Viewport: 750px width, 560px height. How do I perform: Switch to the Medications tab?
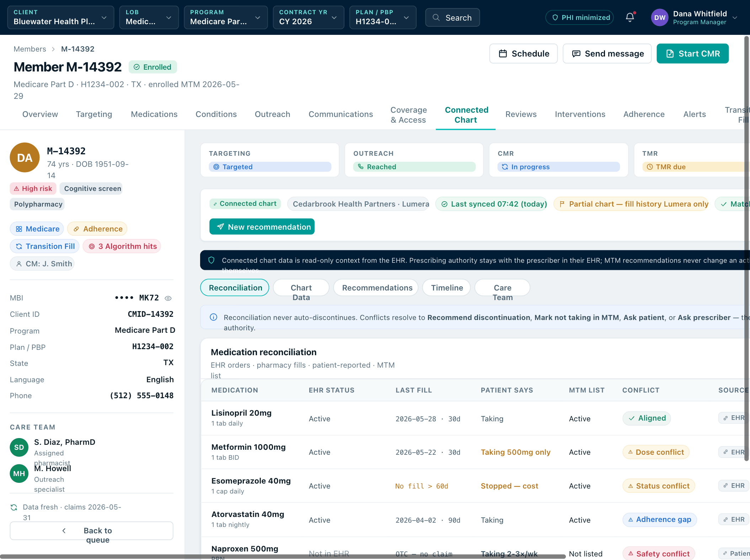point(154,114)
